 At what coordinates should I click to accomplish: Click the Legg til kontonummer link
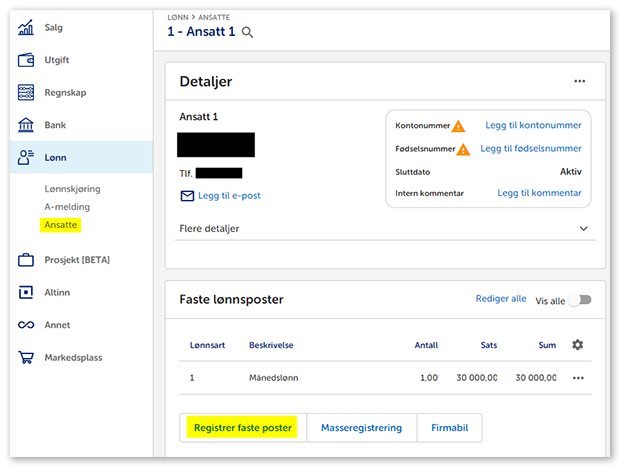point(533,126)
